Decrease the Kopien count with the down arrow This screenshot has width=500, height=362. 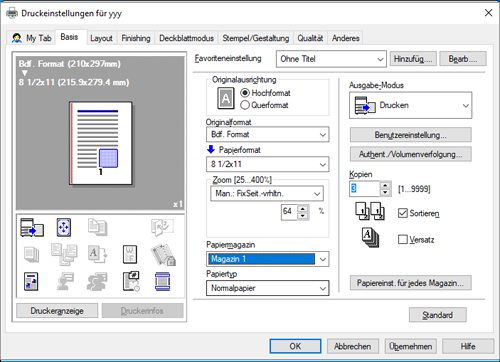[385, 192]
